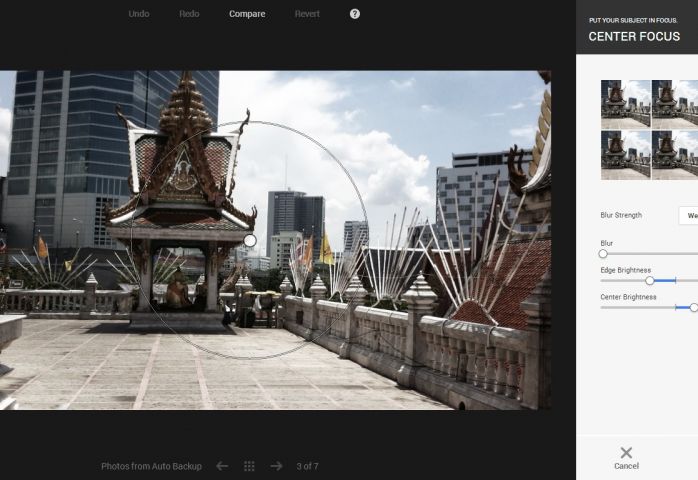Go to the previous photo arrow
The width and height of the screenshot is (698, 480).
pos(222,466)
